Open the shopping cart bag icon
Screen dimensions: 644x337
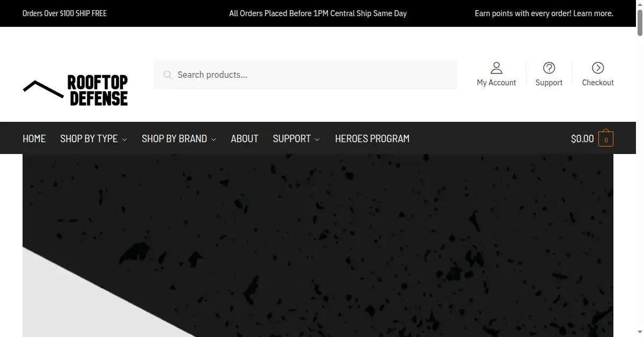tap(606, 139)
